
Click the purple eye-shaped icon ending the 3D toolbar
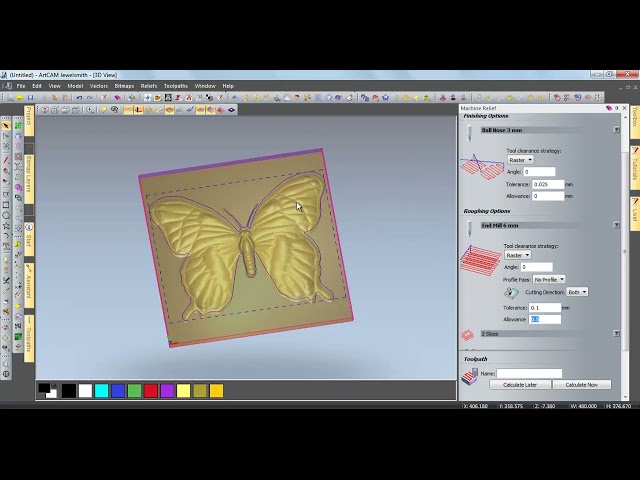[231, 109]
